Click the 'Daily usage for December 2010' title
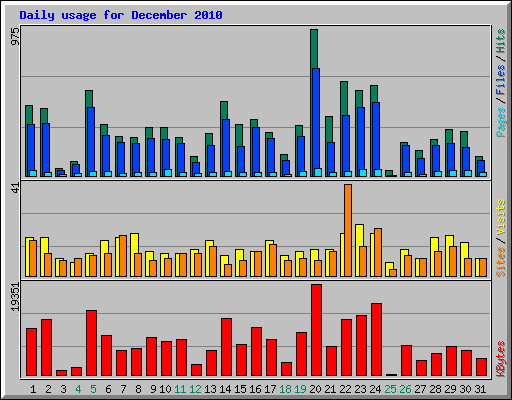This screenshot has height=400, width=512. click(x=121, y=15)
